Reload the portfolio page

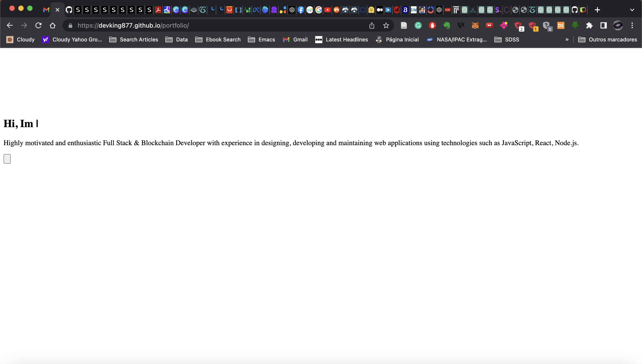point(38,25)
